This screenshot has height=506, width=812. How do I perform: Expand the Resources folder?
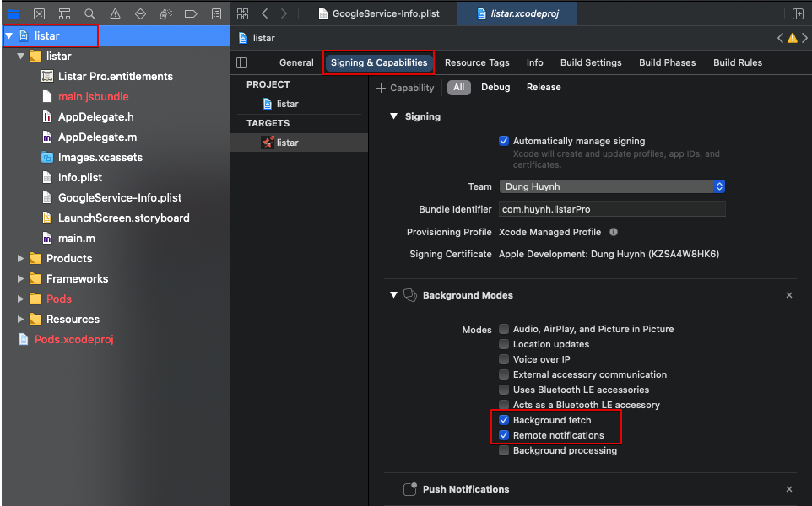coord(21,320)
